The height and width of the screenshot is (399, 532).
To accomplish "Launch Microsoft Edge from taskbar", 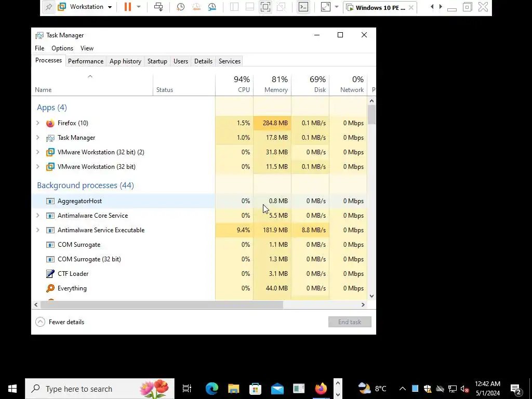I will 212,389.
